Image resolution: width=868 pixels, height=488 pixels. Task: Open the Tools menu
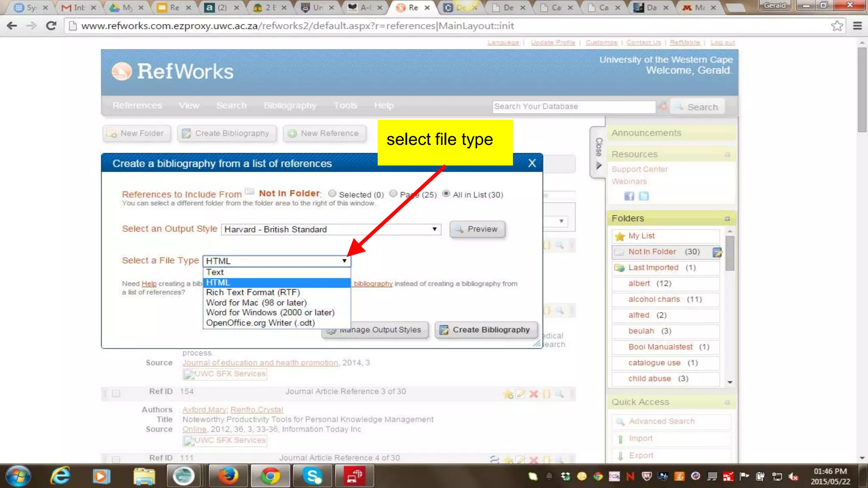click(345, 105)
